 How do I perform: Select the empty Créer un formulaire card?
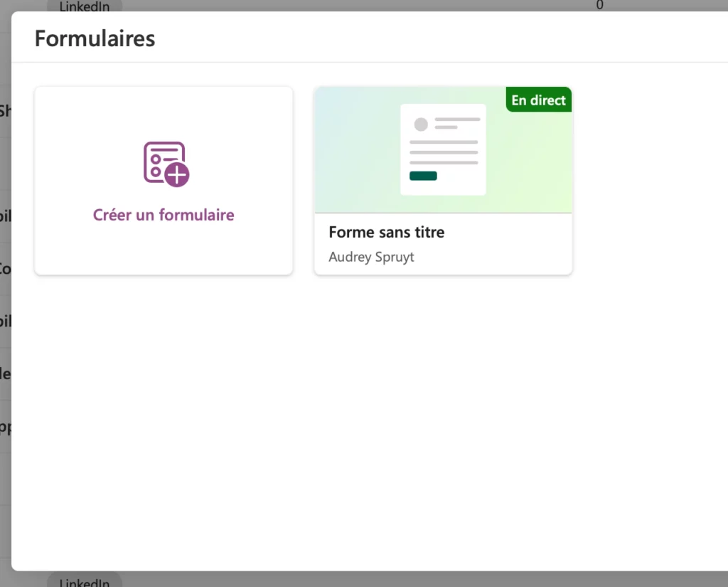pos(164,180)
